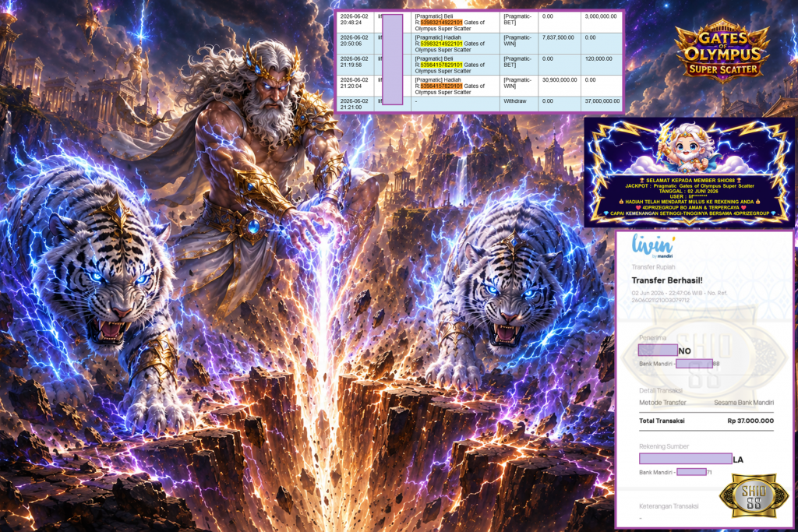
Task: Click CAPAI KEMENANGAN SETINGGI-TINGGINYA line
Action: (689, 213)
